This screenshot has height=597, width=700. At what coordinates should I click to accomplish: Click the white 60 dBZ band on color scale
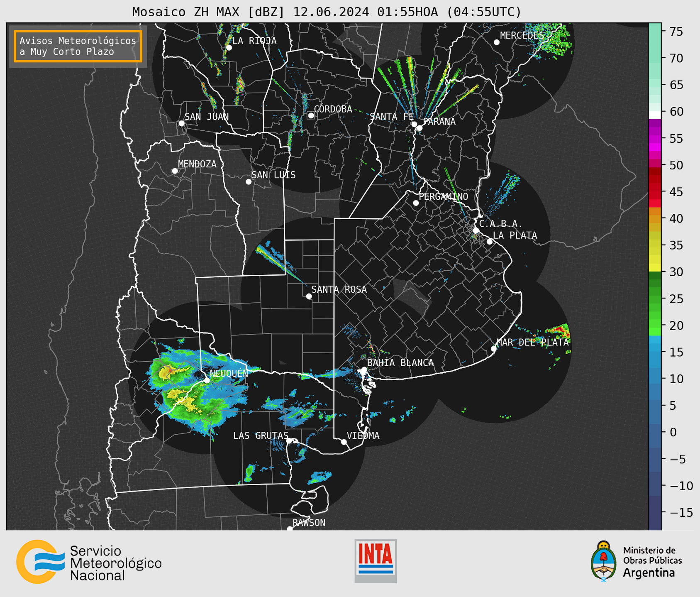[x=655, y=115]
